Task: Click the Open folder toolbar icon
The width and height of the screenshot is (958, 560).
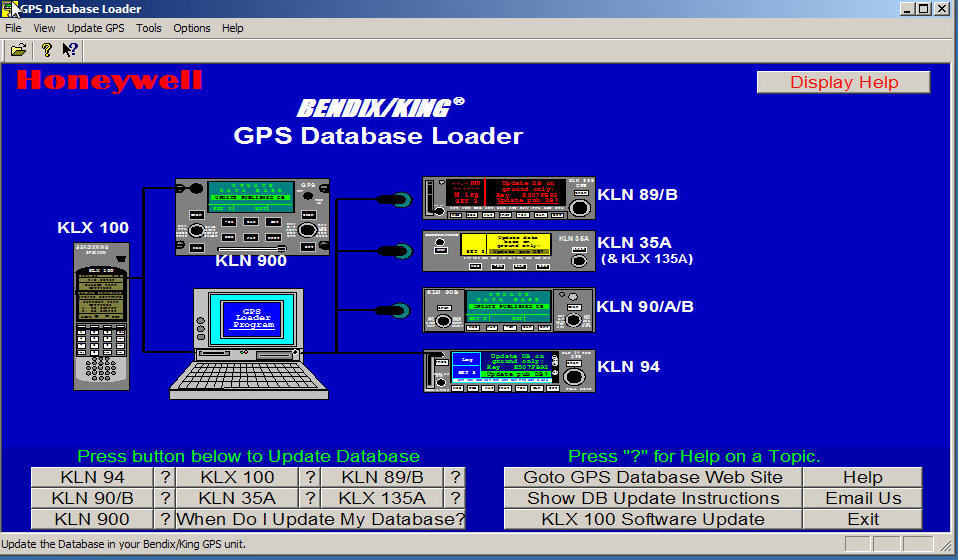Action: (x=18, y=50)
